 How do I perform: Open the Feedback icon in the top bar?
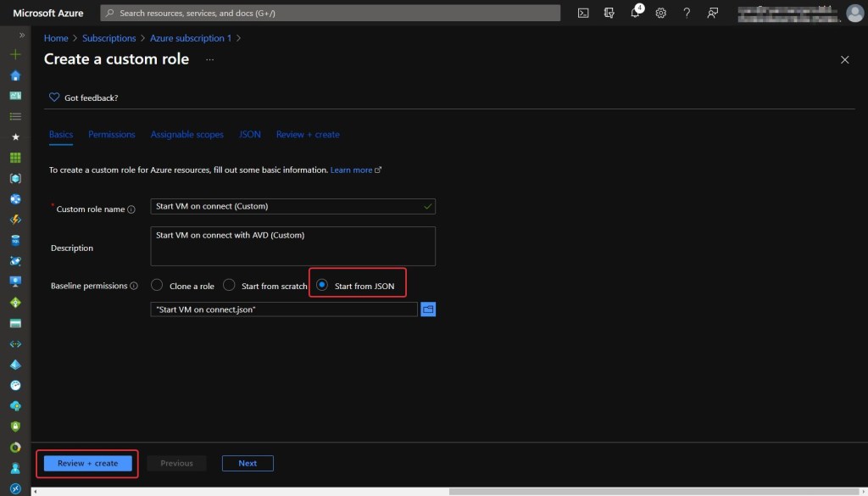(x=712, y=14)
